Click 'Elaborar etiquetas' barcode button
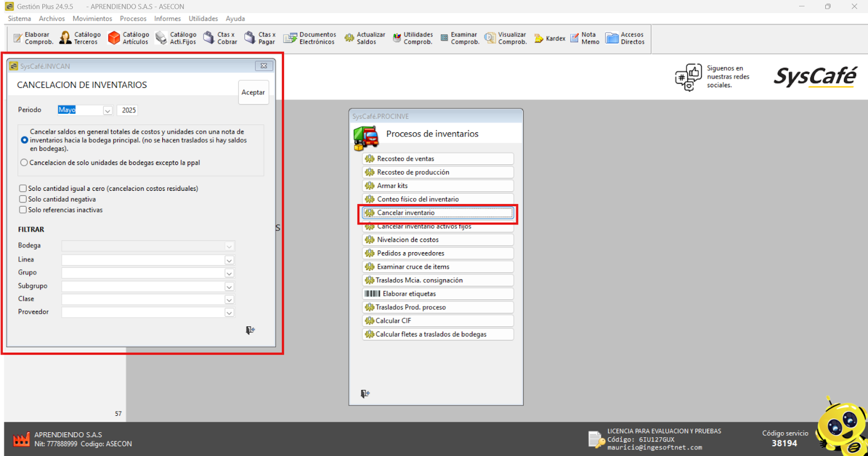Screen dimensions: 868x456 (438, 294)
